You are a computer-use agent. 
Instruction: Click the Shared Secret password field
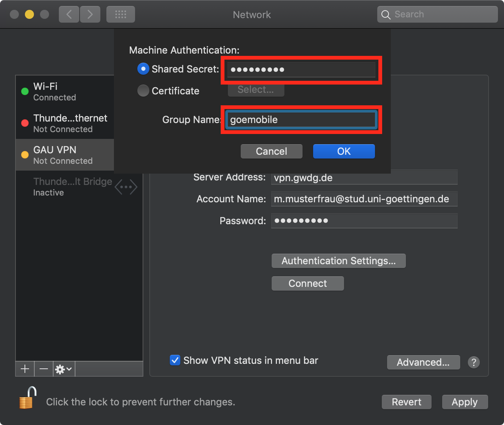click(x=301, y=70)
